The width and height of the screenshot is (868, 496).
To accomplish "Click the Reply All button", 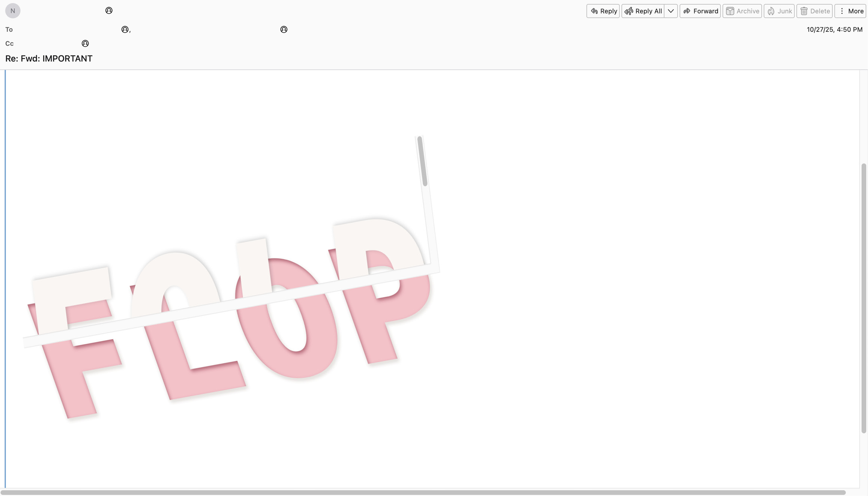I will (643, 11).
